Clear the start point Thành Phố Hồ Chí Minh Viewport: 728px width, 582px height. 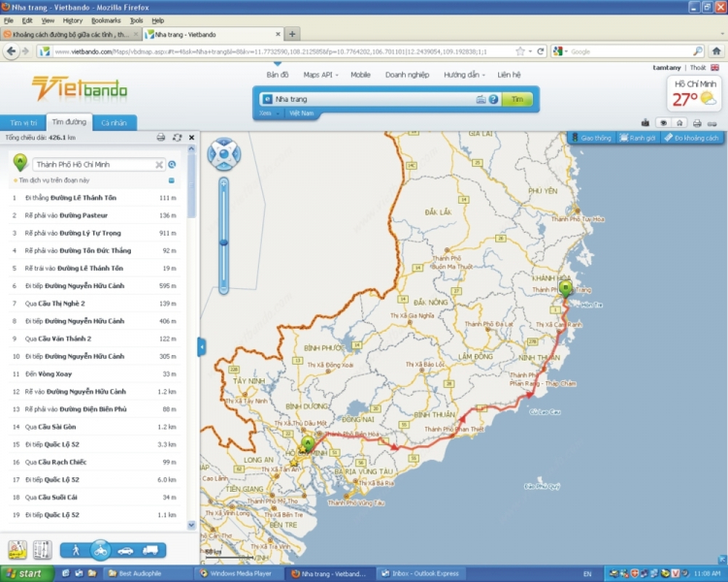[x=159, y=165]
